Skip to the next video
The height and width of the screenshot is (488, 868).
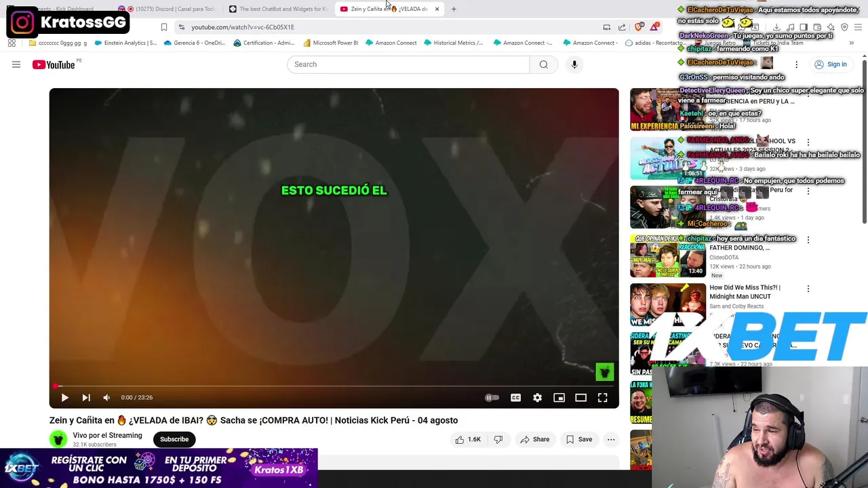[x=86, y=398]
